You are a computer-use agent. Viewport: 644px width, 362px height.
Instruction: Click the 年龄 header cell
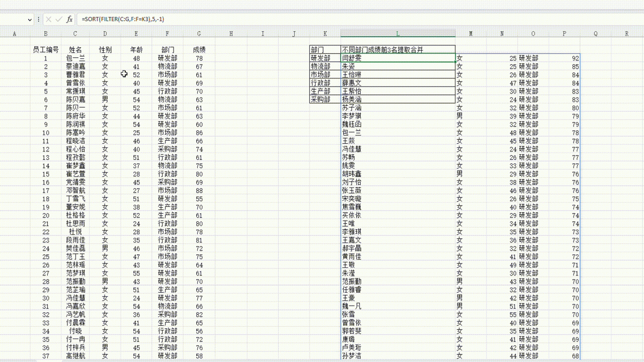pos(136,50)
